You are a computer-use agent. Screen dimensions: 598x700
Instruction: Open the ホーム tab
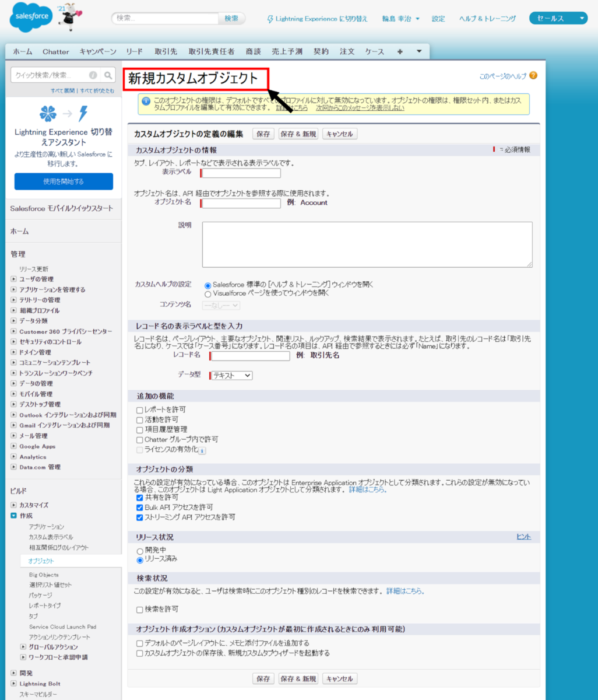click(x=23, y=51)
